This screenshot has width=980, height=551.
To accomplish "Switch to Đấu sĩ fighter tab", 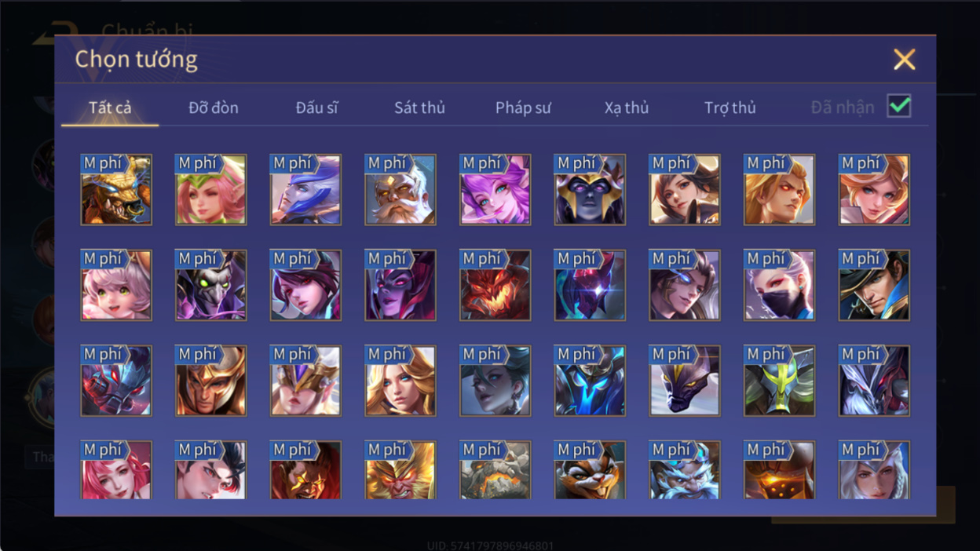I will click(x=316, y=108).
